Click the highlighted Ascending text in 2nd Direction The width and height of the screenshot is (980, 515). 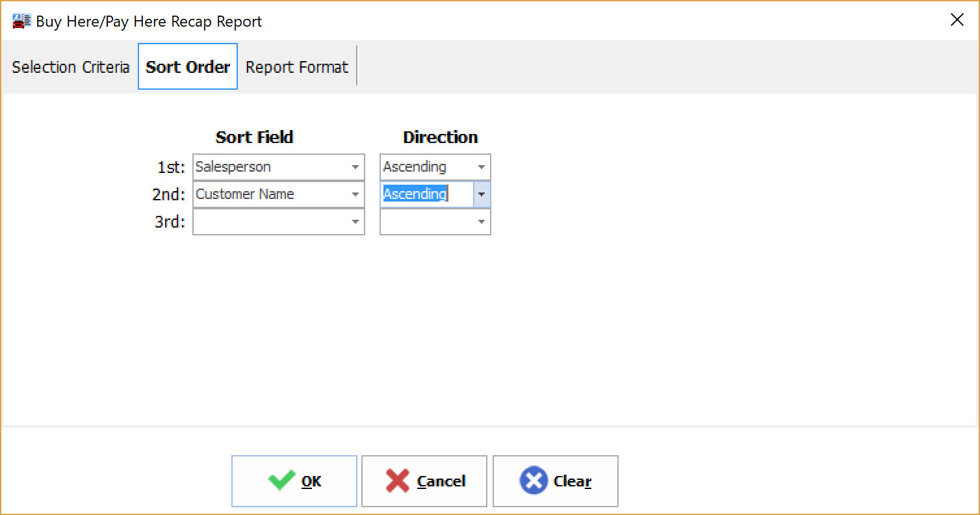point(415,194)
